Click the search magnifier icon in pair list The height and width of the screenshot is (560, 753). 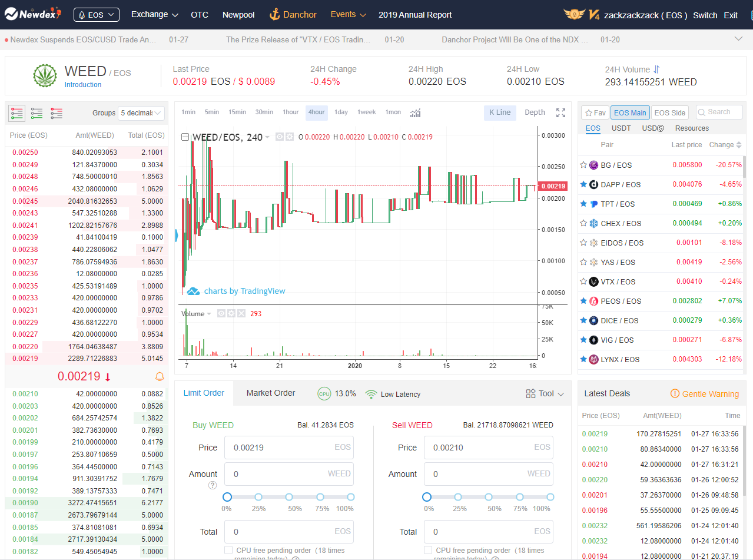pyautogui.click(x=702, y=112)
